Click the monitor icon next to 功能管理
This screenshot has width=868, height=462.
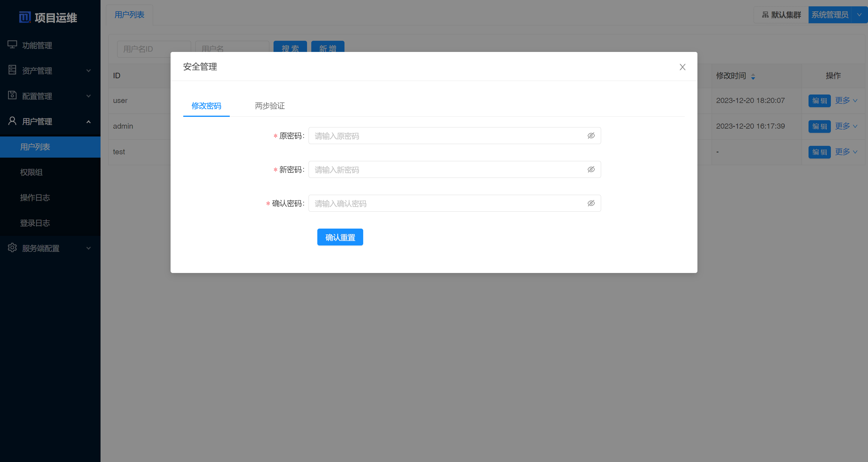point(12,45)
